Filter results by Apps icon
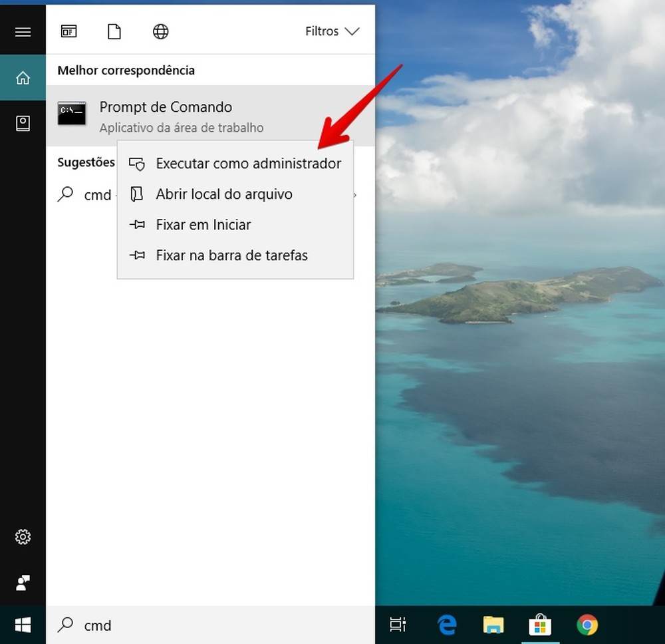Screen dimensions: 665x644 coord(68,31)
